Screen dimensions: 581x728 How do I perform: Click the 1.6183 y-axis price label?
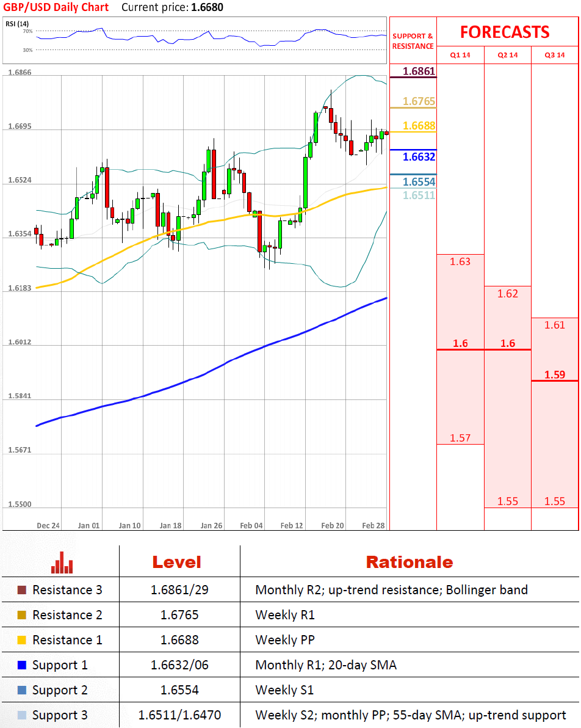tap(20, 288)
